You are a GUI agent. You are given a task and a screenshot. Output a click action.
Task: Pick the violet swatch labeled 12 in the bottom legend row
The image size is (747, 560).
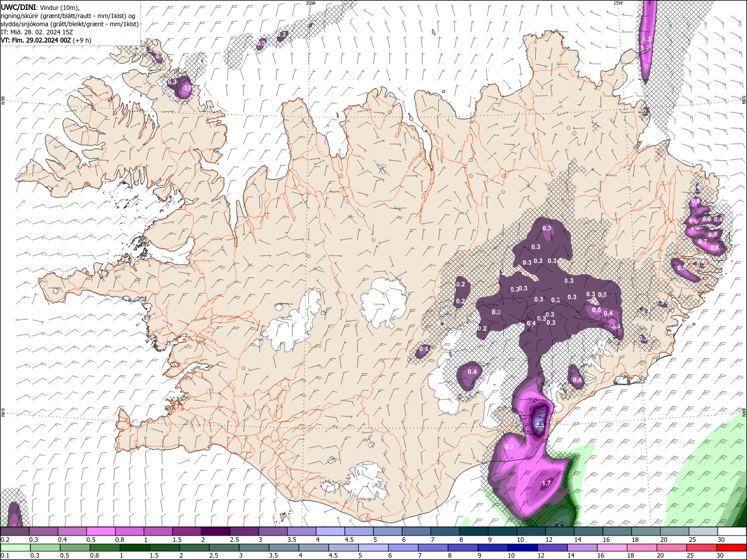coord(552,548)
